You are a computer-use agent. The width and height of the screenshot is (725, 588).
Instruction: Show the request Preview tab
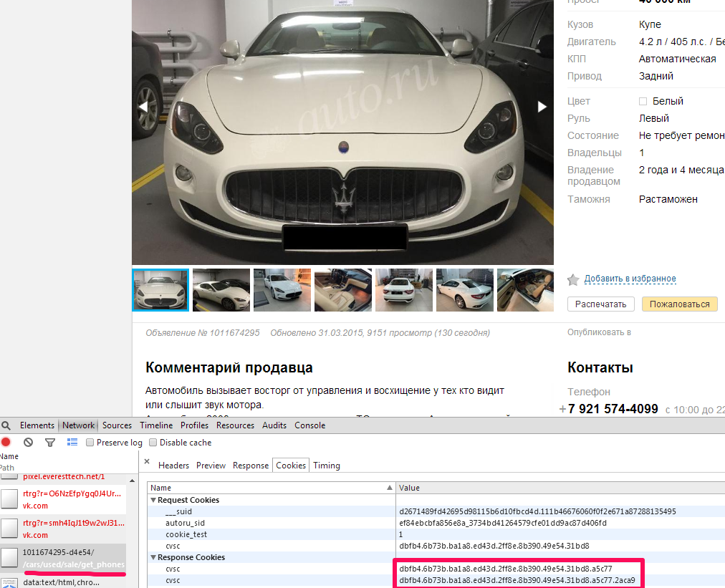(211, 466)
